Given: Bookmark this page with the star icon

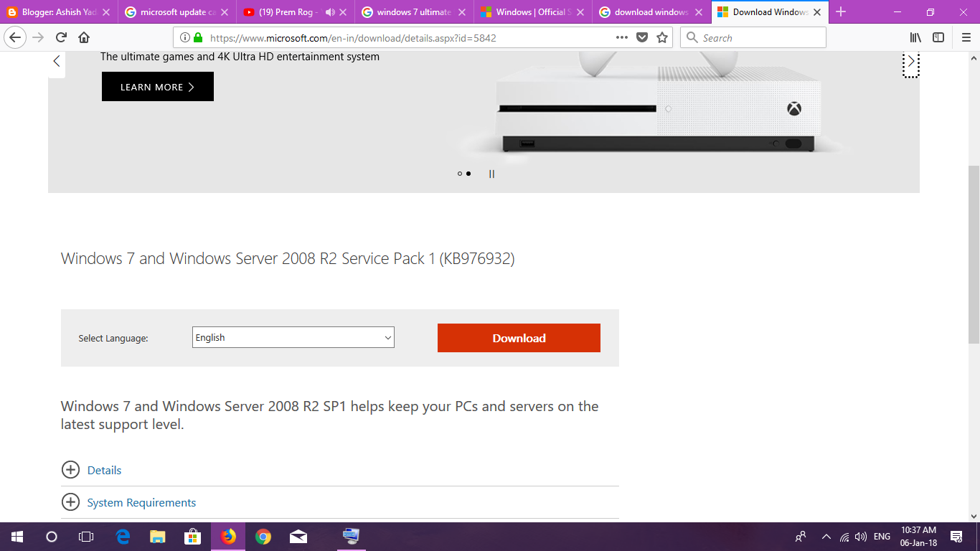Looking at the screenshot, I should coord(662,37).
